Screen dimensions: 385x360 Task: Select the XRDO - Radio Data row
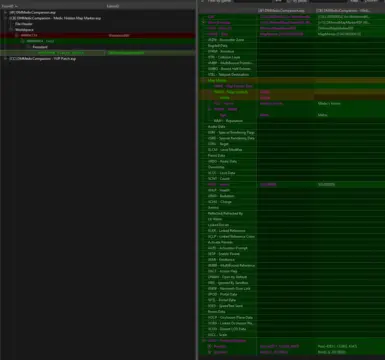point(291,161)
